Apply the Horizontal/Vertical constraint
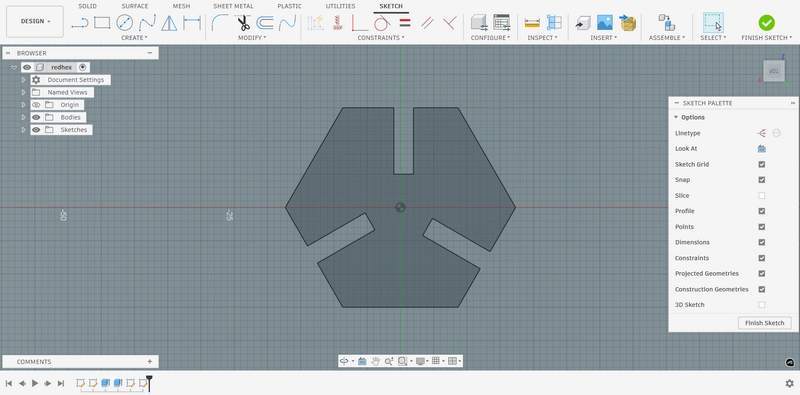This screenshot has width=800, height=395. pos(360,22)
